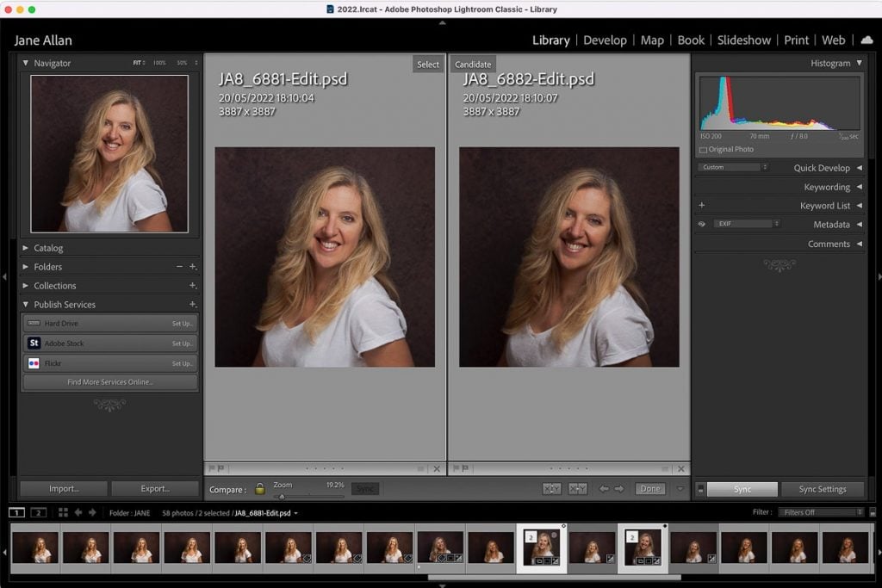Click the Import button

63,488
